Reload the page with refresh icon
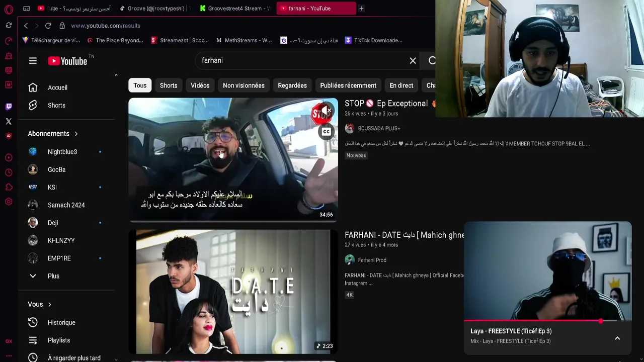This screenshot has width=644, height=362. coord(48,26)
